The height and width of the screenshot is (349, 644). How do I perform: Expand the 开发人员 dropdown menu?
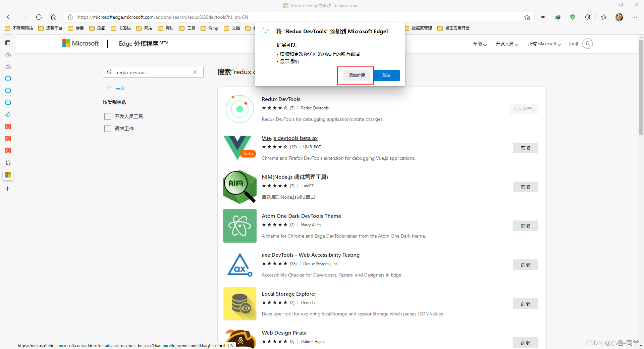[507, 44]
